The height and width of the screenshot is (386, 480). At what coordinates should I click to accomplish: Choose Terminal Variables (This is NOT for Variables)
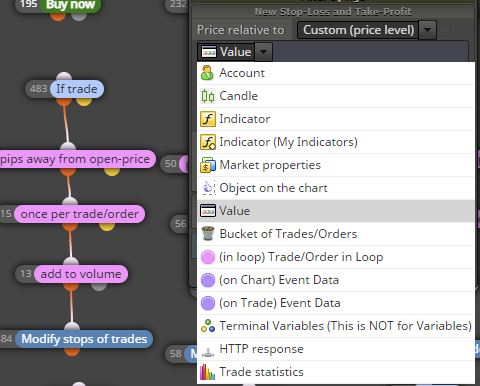tap(336, 326)
